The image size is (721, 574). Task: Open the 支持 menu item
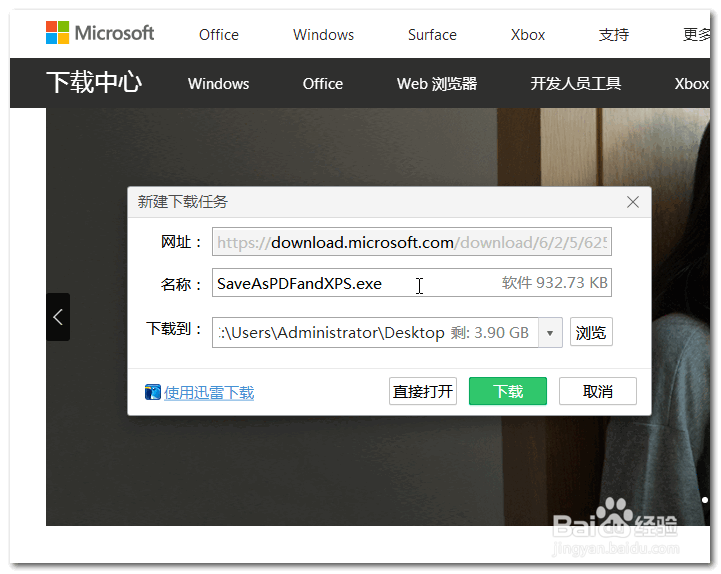click(x=614, y=35)
